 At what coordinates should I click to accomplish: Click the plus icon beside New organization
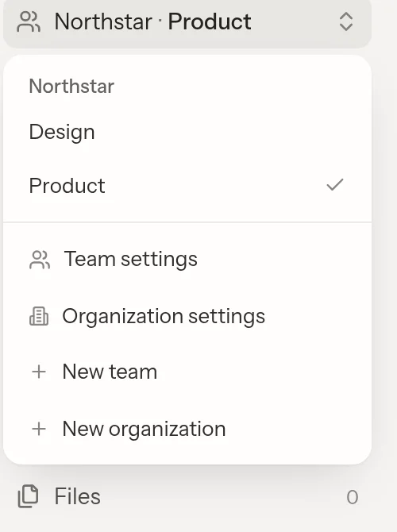(39, 429)
